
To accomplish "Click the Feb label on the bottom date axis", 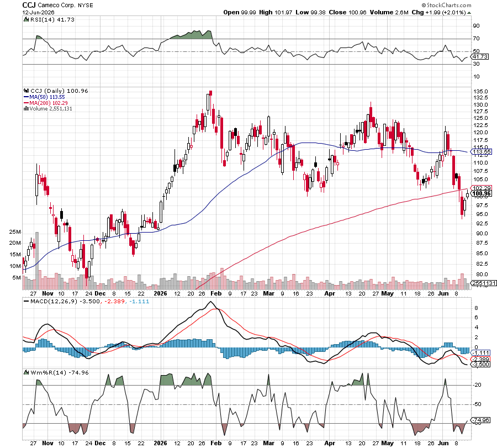I will pyautogui.click(x=216, y=443).
